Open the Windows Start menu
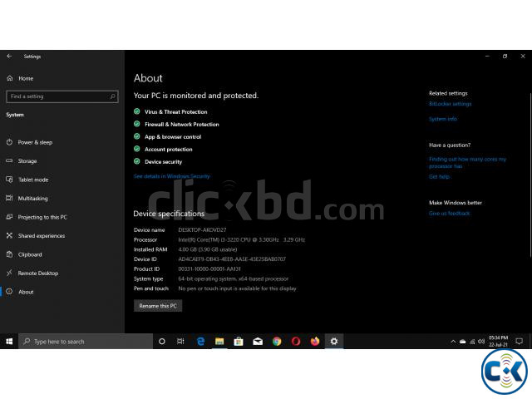Viewport: 532px width, 399px height. point(9,342)
